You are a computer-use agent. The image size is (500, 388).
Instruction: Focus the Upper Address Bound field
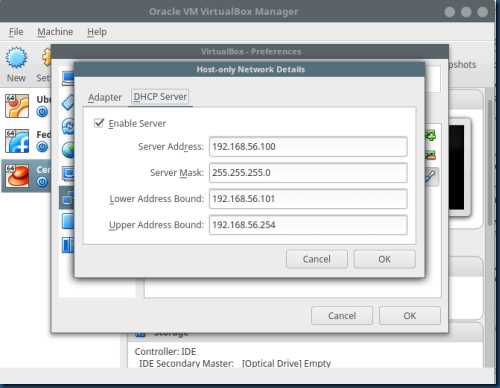point(308,225)
